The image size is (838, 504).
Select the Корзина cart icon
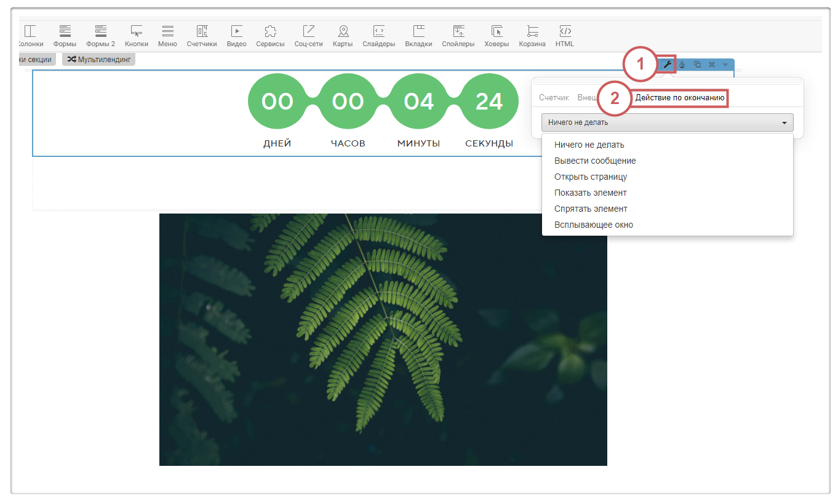pos(532,36)
